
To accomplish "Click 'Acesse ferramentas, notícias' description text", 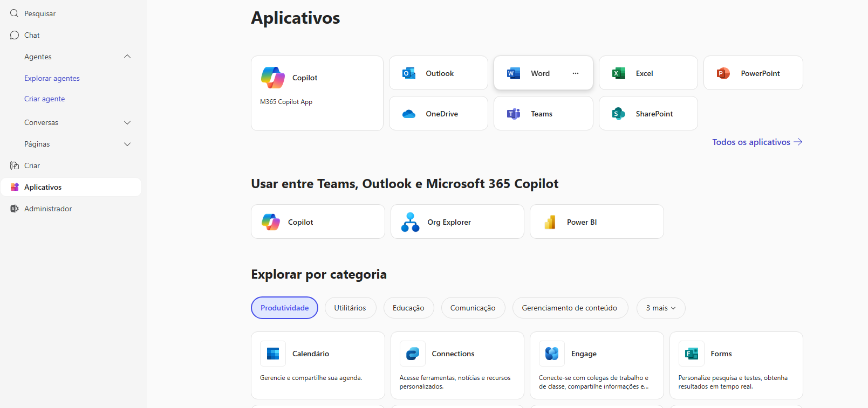I will [x=455, y=382].
